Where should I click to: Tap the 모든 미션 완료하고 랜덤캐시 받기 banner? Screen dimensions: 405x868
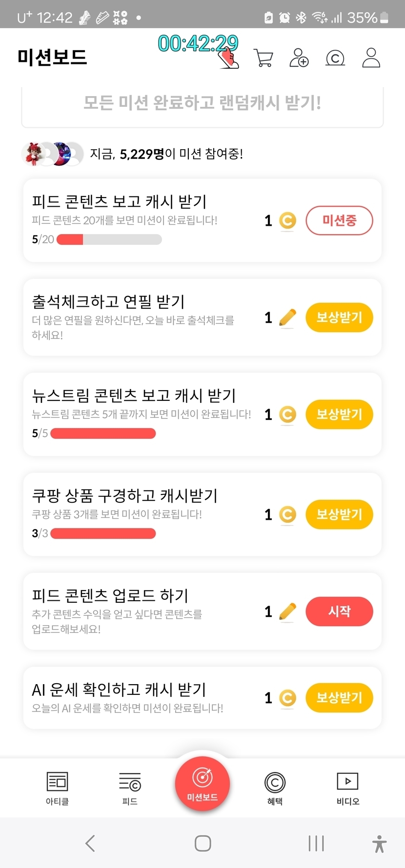coord(202,103)
